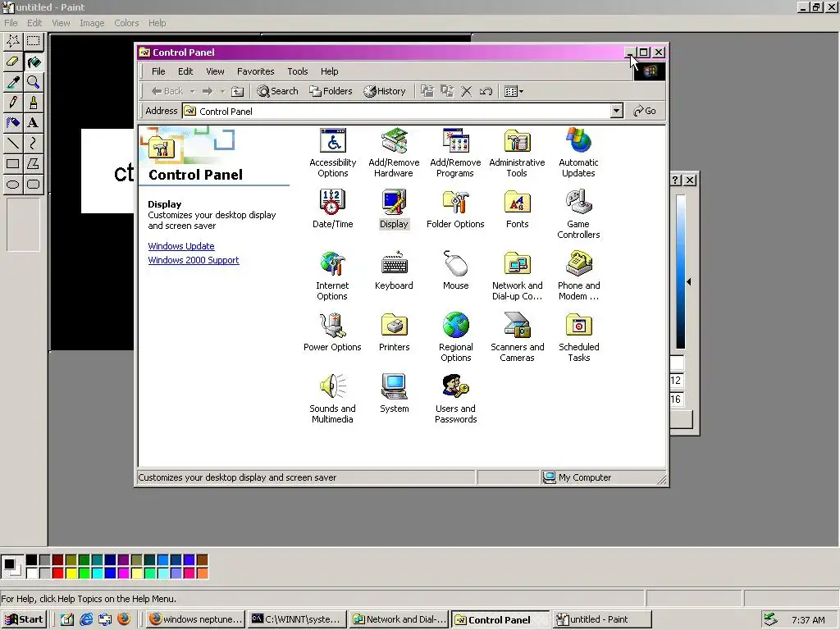
Task: Select the Eraser tool in Paint
Action: click(x=13, y=62)
